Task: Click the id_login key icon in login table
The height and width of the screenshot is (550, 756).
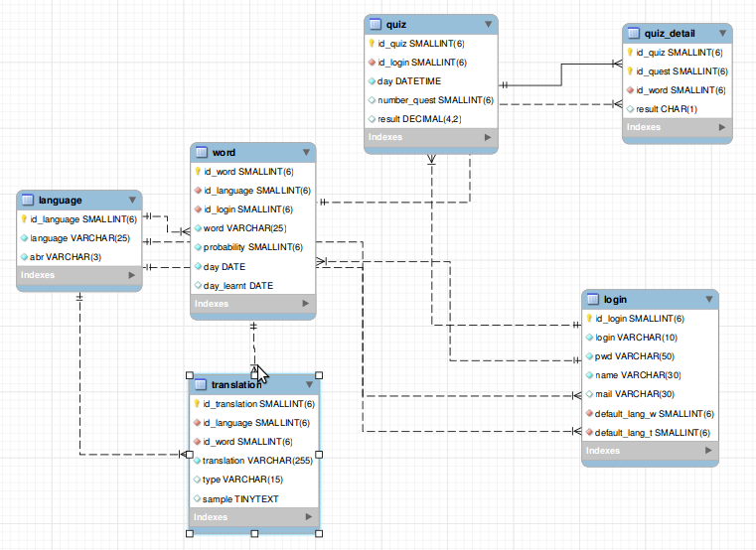Action: (588, 319)
